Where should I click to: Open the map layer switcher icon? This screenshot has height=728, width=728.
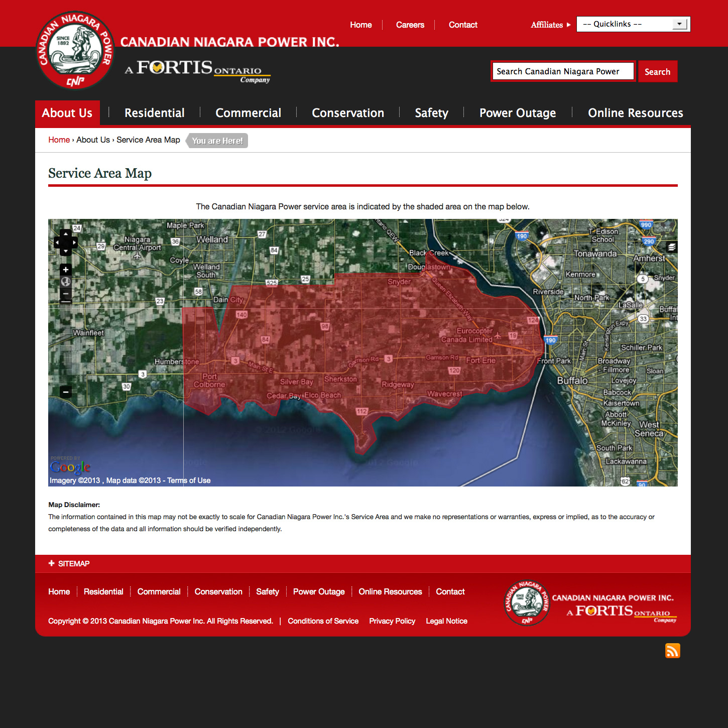click(x=672, y=247)
